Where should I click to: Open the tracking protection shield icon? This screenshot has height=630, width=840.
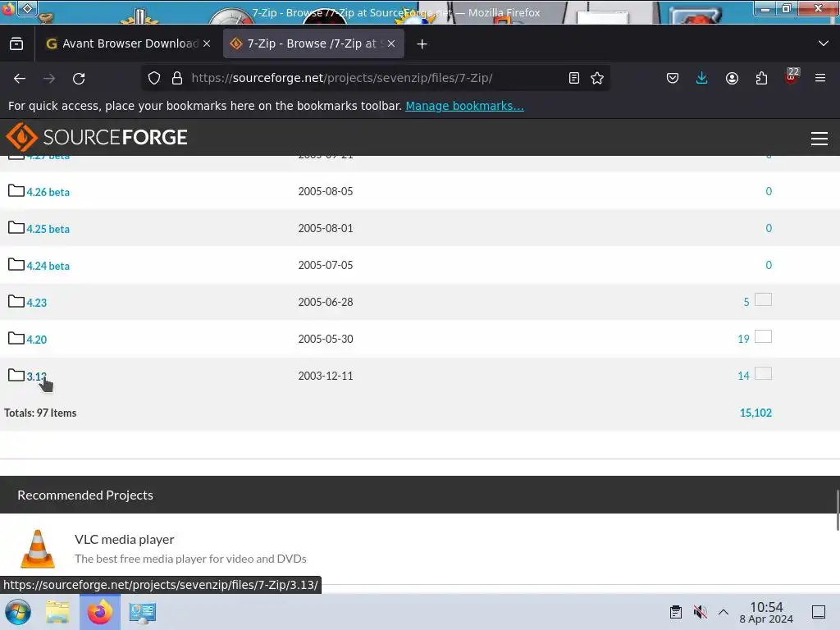[x=154, y=78]
